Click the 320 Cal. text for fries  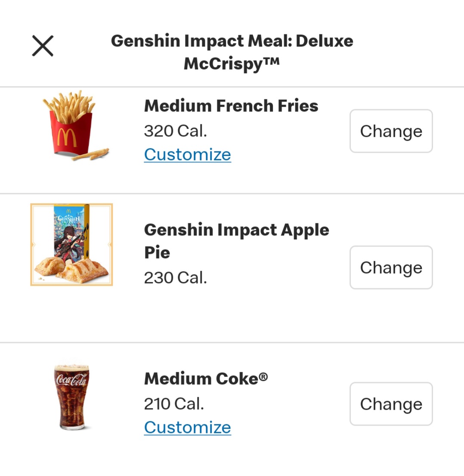coord(176,131)
